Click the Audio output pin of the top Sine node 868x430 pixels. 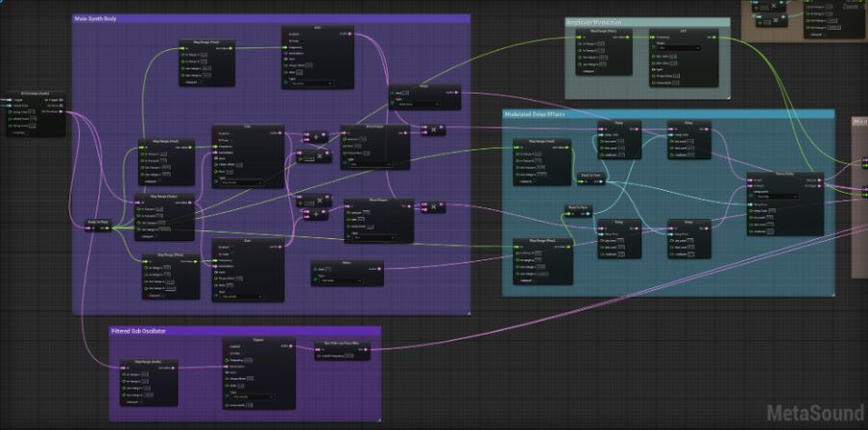click(350, 34)
